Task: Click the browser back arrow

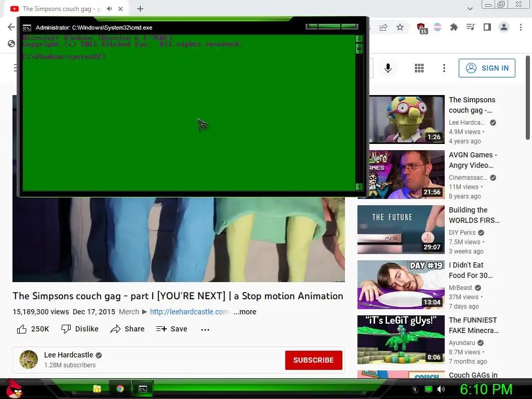Action: coord(11,27)
